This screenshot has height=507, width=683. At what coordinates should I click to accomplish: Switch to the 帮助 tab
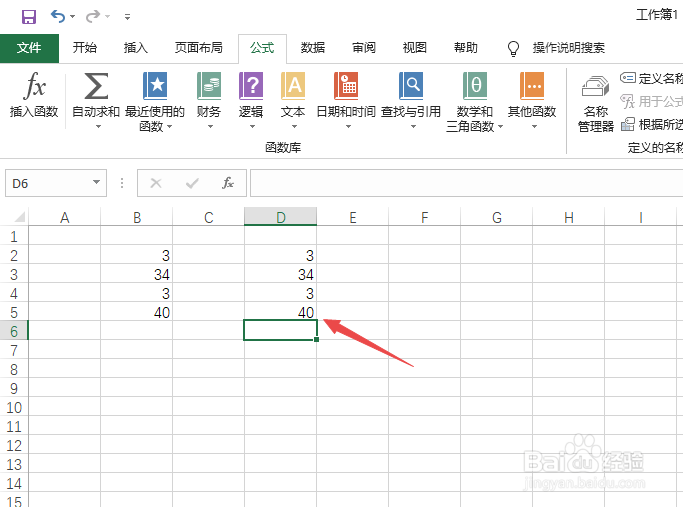tap(466, 47)
